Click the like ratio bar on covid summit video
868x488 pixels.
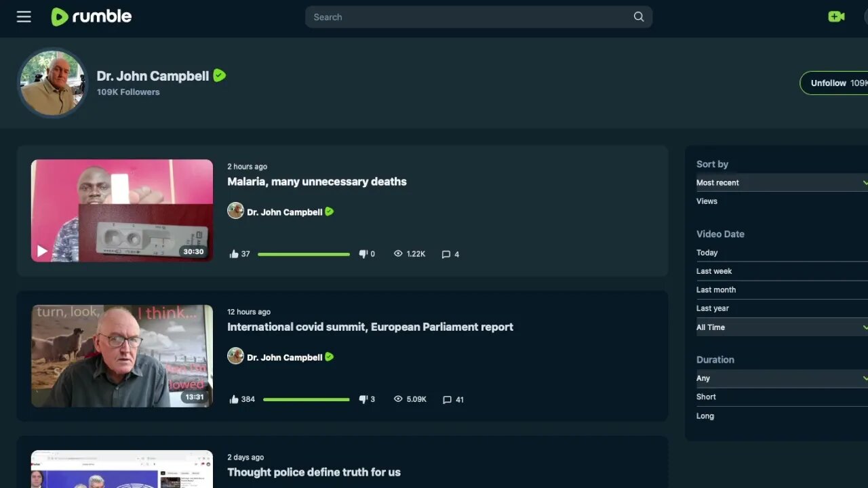click(x=306, y=399)
